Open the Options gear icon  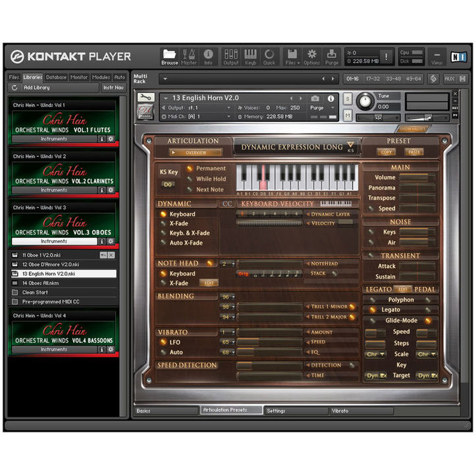tap(312, 57)
